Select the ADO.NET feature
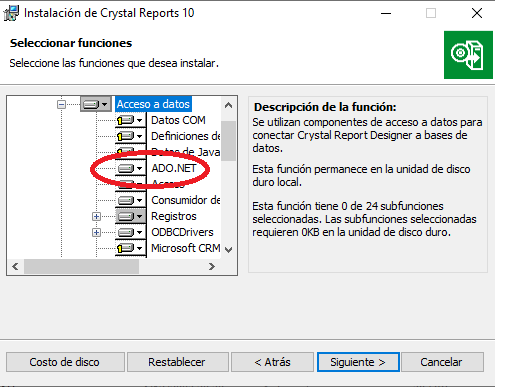This screenshot has height=387, width=508. point(174,168)
